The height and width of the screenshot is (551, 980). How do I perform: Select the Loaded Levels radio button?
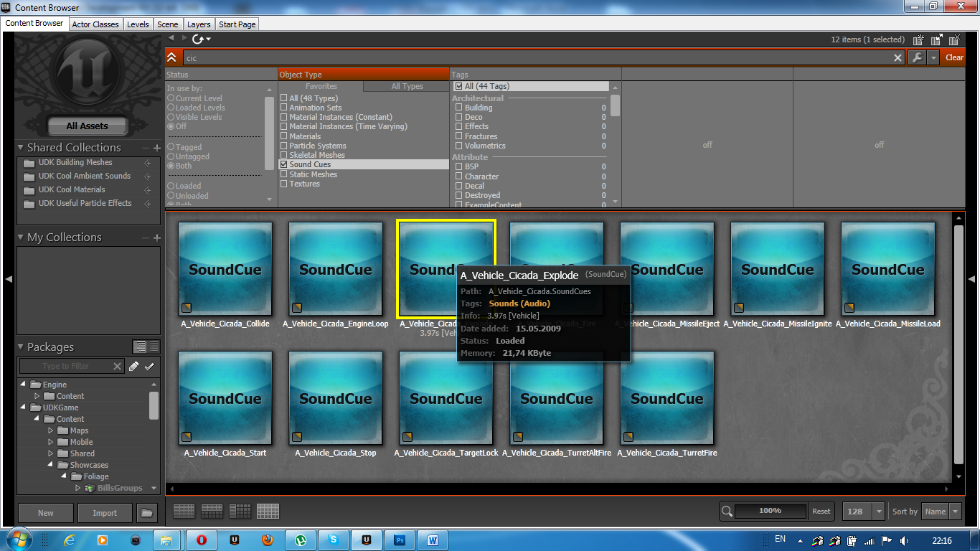[171, 108]
